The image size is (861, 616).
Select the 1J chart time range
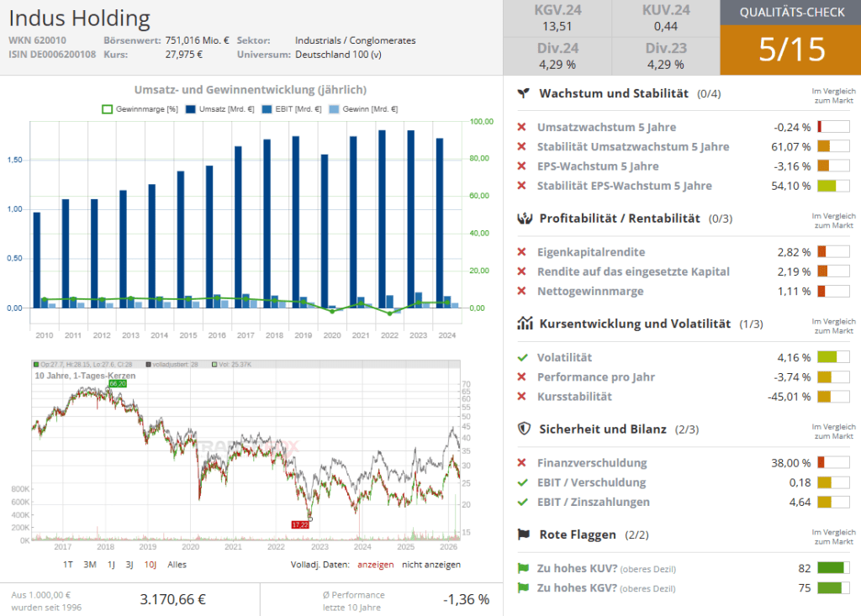coord(111,565)
